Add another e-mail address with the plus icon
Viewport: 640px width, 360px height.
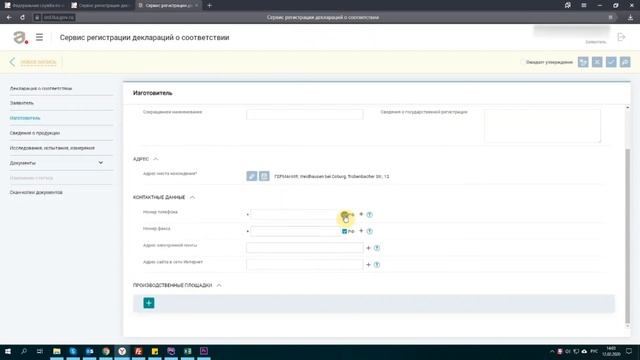pyautogui.click(x=368, y=248)
